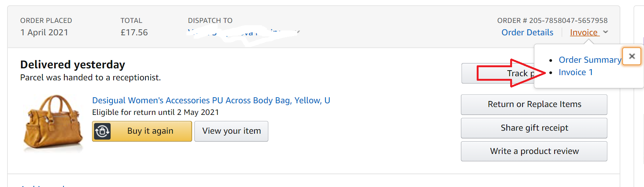Click the Eligible for return until 2 May text
This screenshot has width=644, height=187.
(x=155, y=112)
